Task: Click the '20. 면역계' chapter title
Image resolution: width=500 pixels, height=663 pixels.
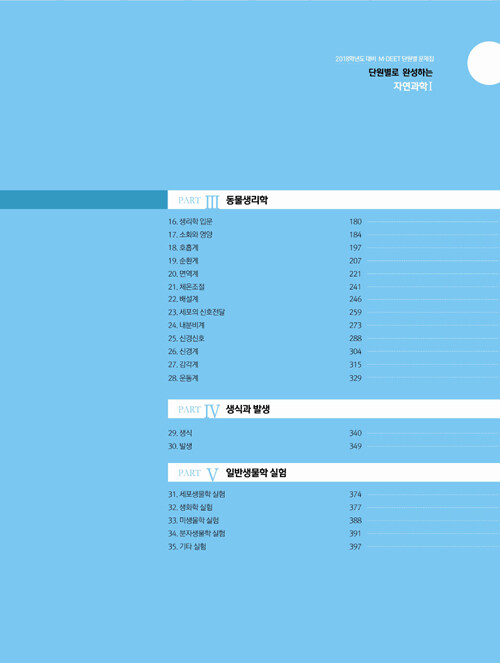Action: 183,274
